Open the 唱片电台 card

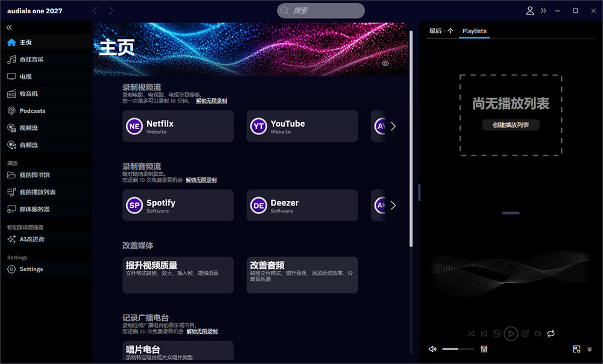(178, 351)
